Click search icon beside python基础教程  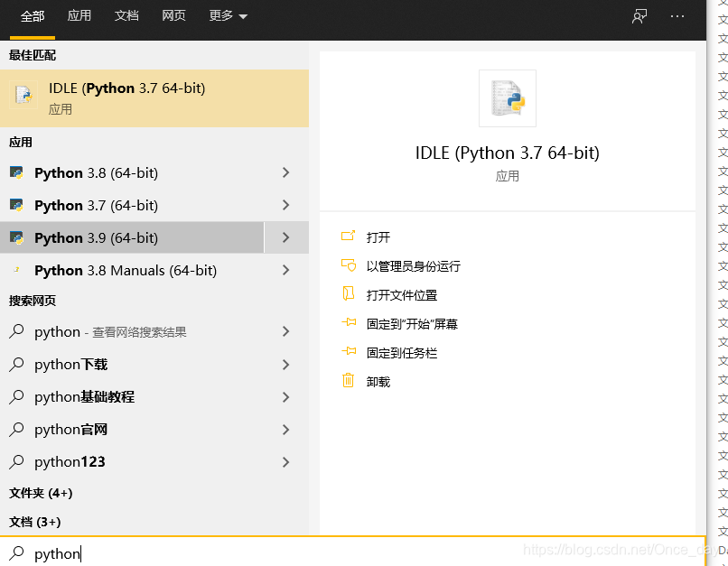tap(17, 396)
